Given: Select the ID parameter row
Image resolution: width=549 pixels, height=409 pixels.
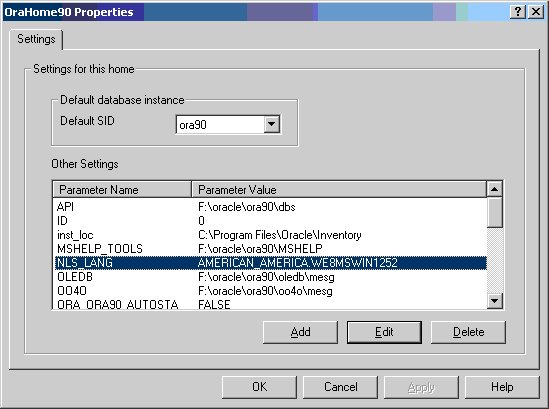Looking at the screenshot, I should (x=270, y=221).
